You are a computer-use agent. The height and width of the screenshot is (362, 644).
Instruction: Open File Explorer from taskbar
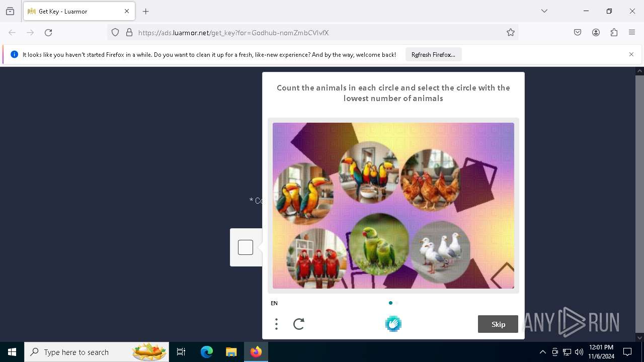tap(231, 352)
